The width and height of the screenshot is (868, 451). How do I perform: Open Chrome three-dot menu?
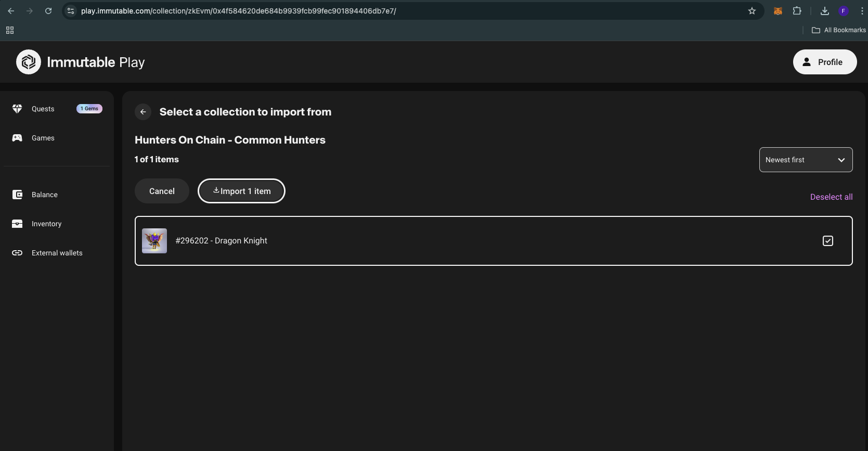coord(862,11)
